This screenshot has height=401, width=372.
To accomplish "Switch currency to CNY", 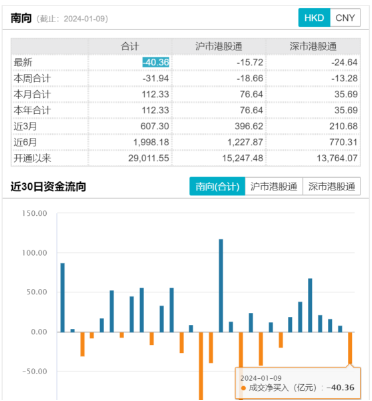I will [x=345, y=18].
